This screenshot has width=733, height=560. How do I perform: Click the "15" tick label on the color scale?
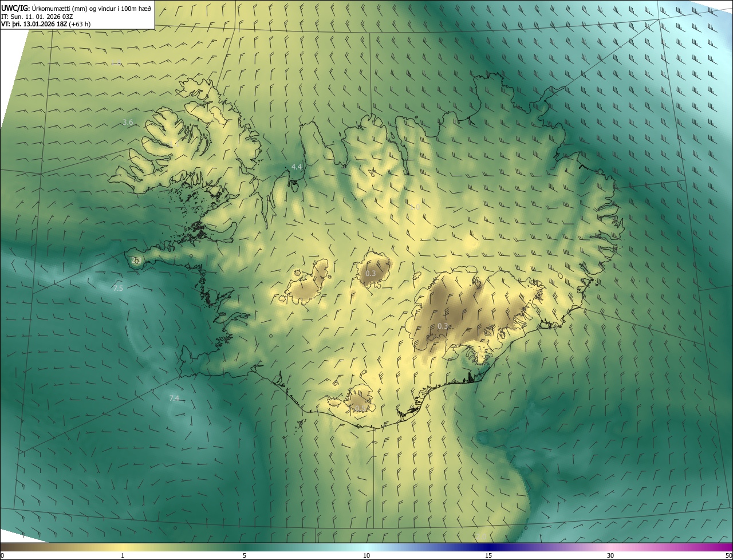(488, 555)
